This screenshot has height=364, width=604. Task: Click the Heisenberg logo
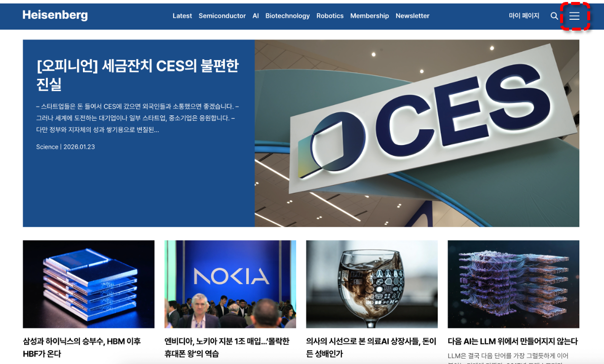[55, 15]
